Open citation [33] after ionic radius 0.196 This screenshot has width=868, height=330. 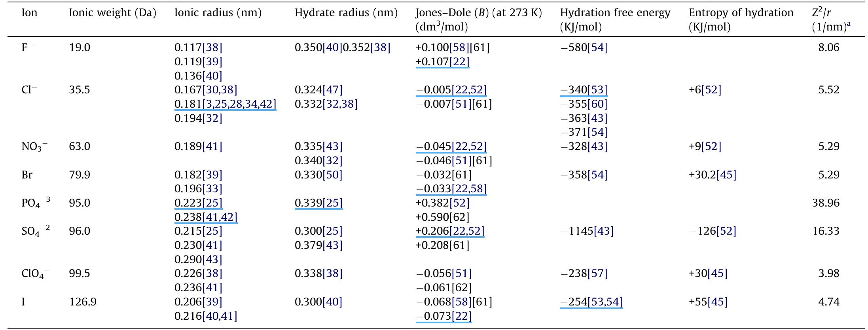(212, 189)
